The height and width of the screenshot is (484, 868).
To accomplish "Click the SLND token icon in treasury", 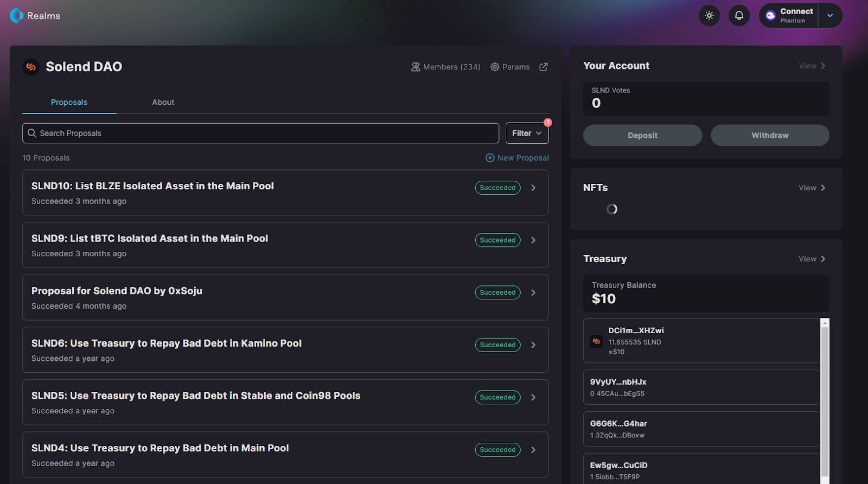I will (x=596, y=341).
